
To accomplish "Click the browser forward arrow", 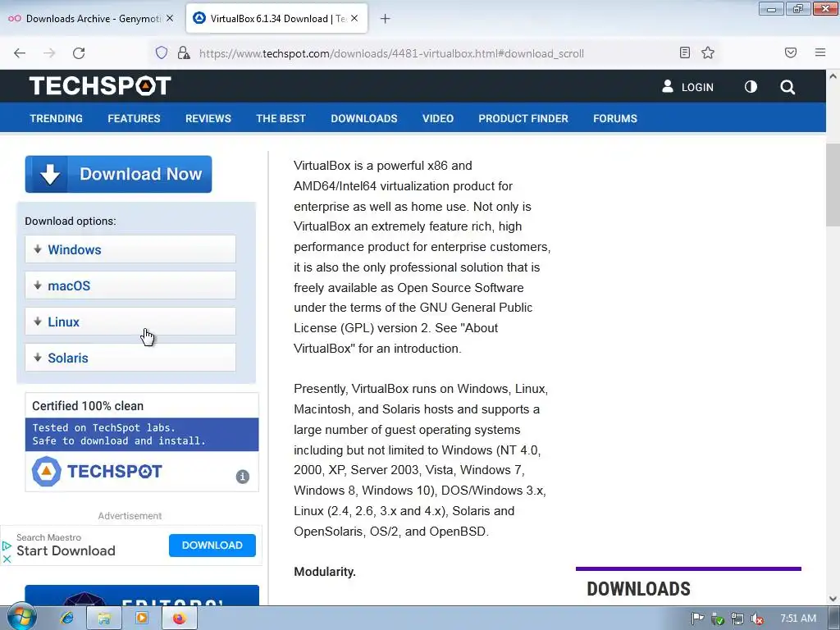I will pyautogui.click(x=49, y=53).
